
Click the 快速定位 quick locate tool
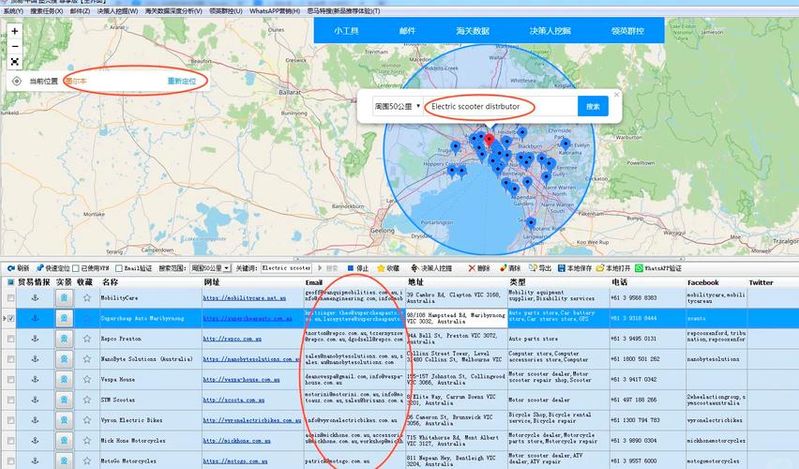click(53, 268)
